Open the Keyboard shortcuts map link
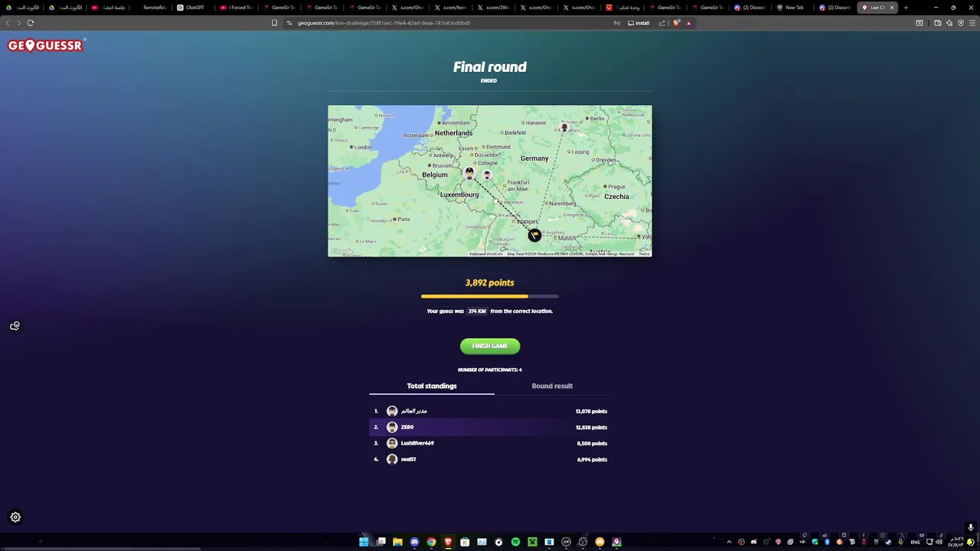 486,254
